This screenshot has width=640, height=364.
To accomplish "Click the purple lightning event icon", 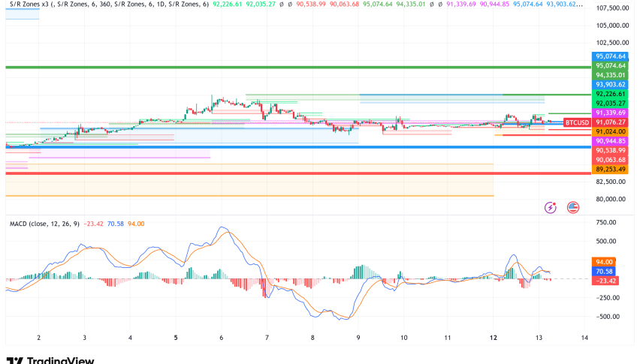I will 551,207.
